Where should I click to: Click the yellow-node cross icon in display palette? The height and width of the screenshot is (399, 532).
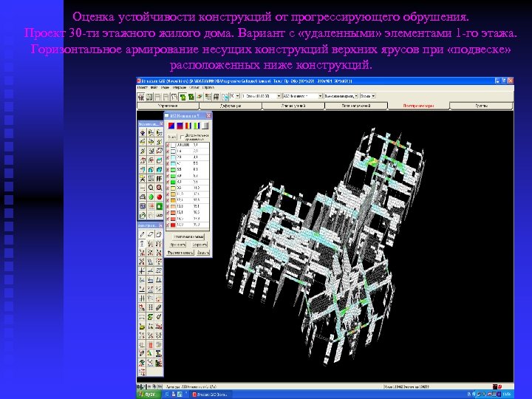143,179
